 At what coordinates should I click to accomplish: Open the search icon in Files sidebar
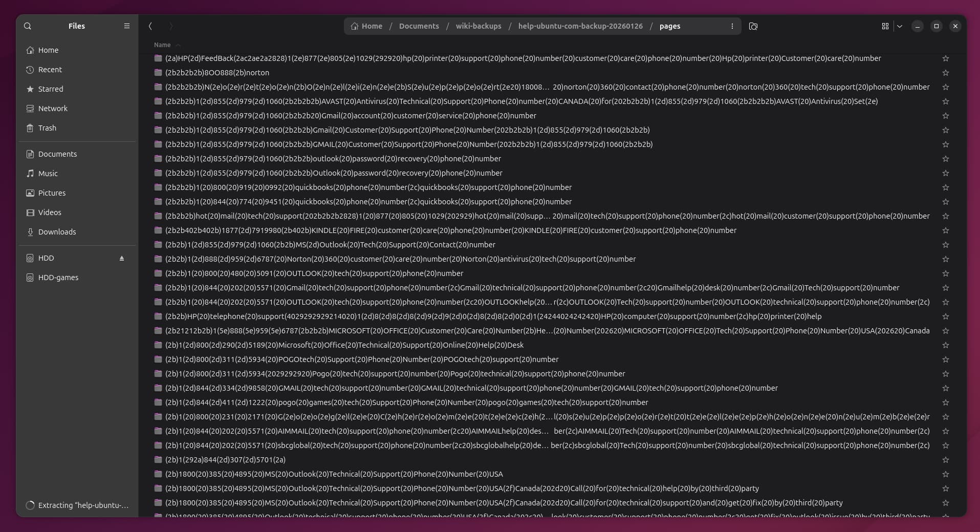click(28, 26)
